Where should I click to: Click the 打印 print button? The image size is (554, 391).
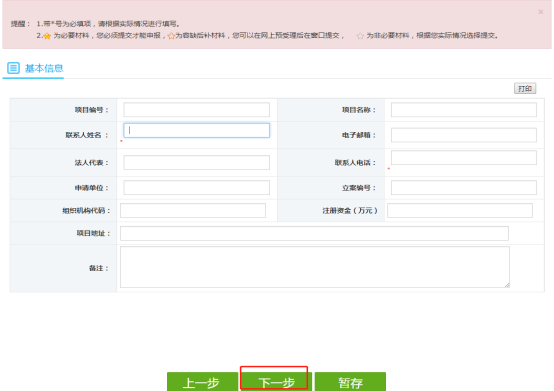[525, 88]
